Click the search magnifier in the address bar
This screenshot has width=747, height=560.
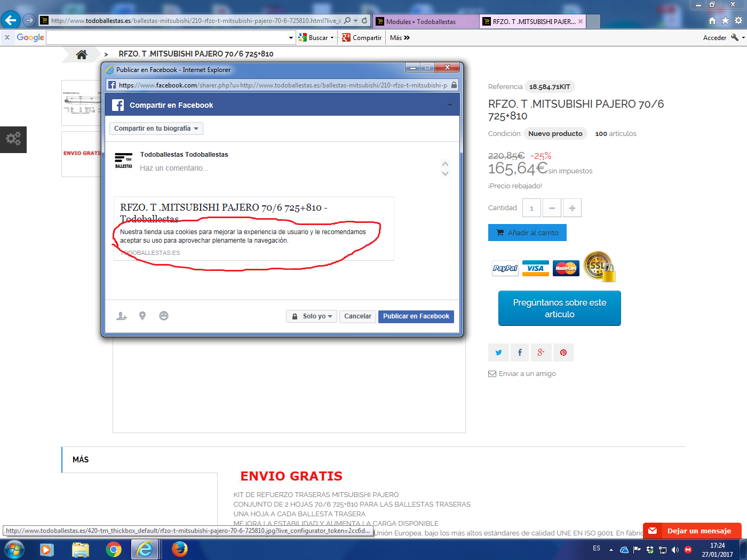(347, 20)
